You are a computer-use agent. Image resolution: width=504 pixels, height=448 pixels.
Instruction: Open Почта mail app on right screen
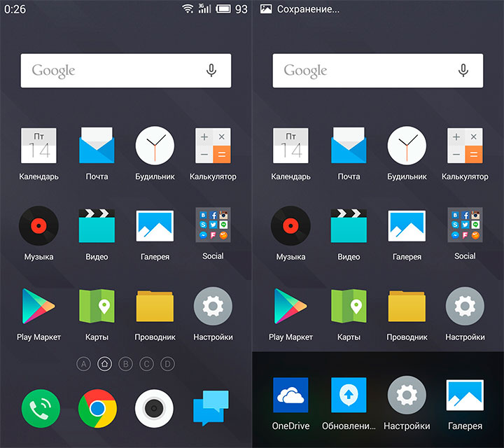click(x=349, y=146)
